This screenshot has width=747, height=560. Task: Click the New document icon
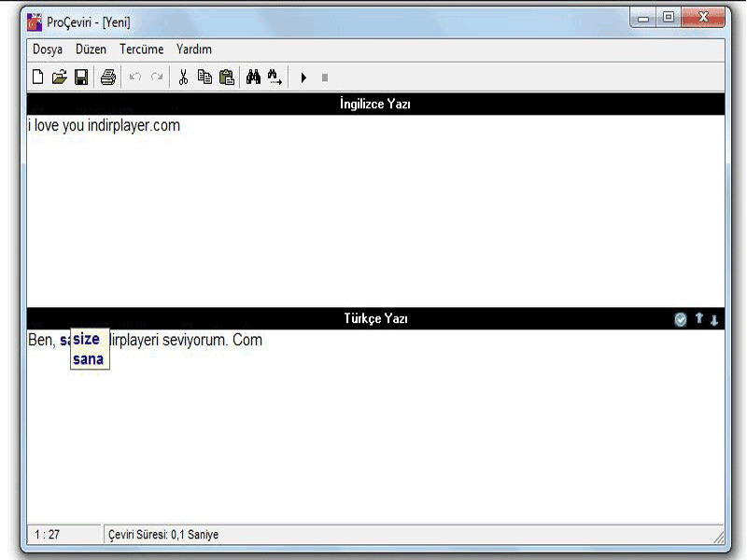pos(37,77)
